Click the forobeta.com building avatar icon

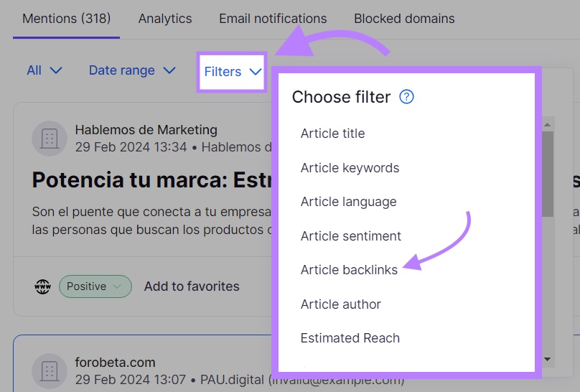(x=50, y=371)
